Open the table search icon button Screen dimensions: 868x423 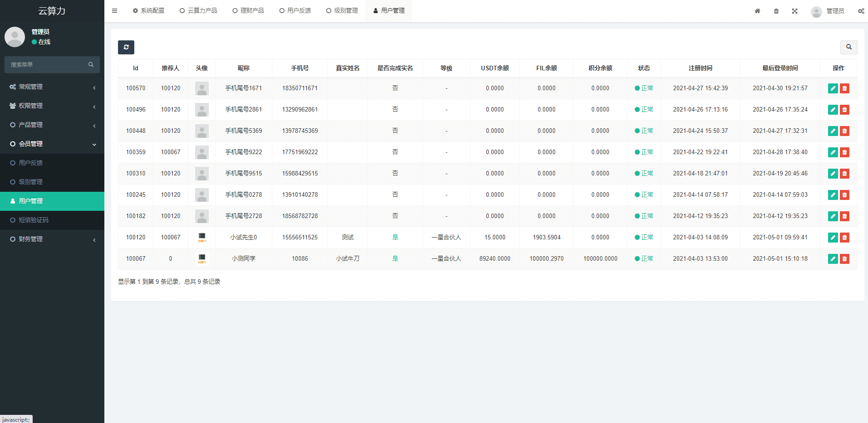848,47
